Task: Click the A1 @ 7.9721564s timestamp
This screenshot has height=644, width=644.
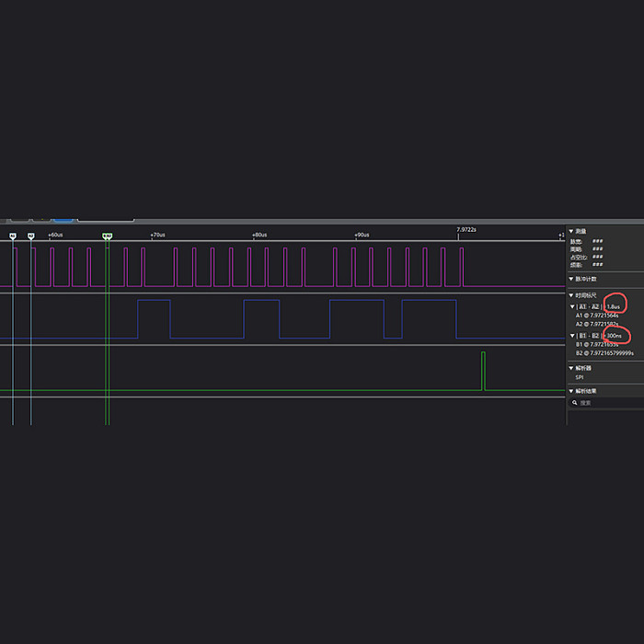Action: 597,316
